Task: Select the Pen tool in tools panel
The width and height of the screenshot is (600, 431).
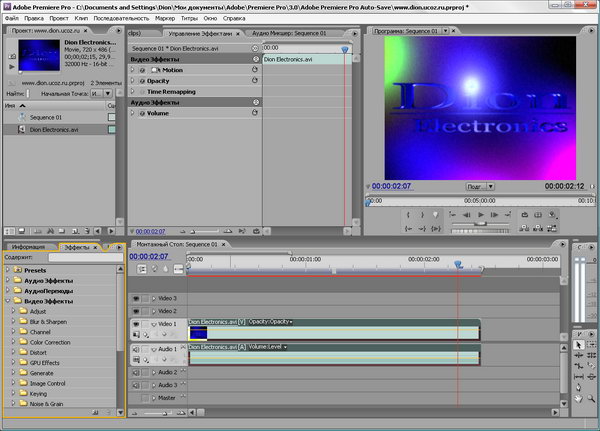Action: (x=578, y=387)
